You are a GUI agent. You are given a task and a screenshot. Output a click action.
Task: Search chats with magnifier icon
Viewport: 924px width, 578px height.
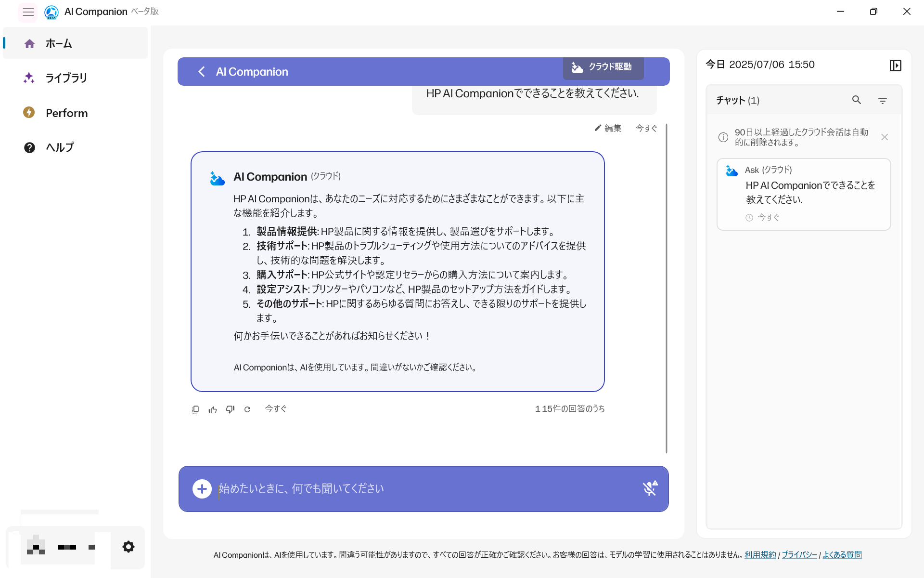(857, 100)
